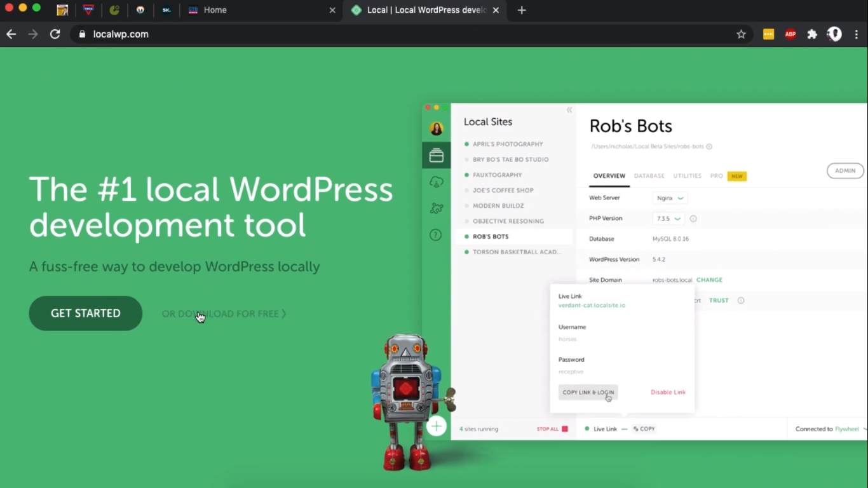This screenshot has height=488, width=868.
Task: Open the Chrome three-dot menu
Action: click(x=857, y=34)
